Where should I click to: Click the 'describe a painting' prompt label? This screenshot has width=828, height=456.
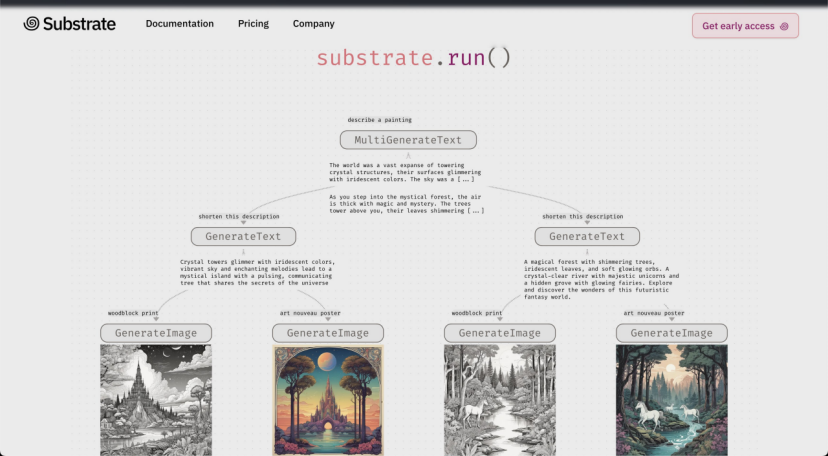(x=380, y=120)
